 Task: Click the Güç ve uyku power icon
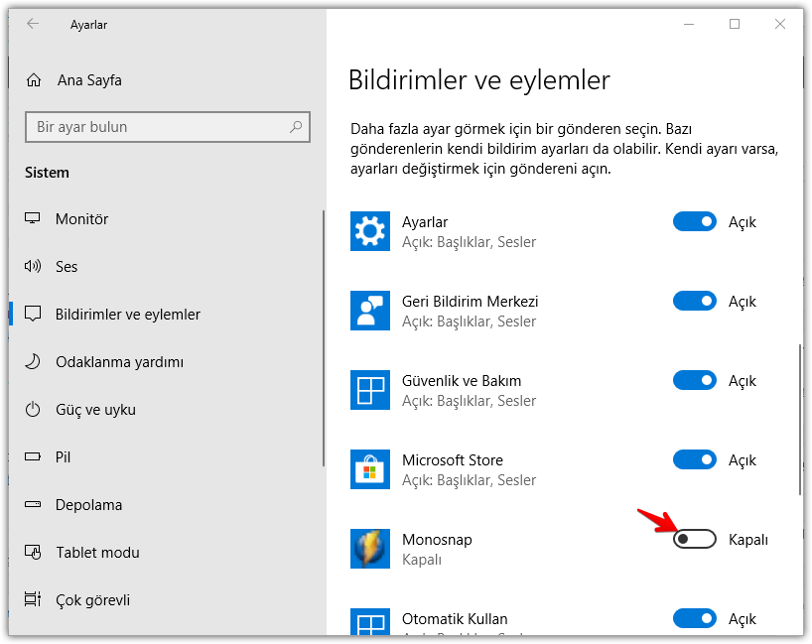point(34,409)
